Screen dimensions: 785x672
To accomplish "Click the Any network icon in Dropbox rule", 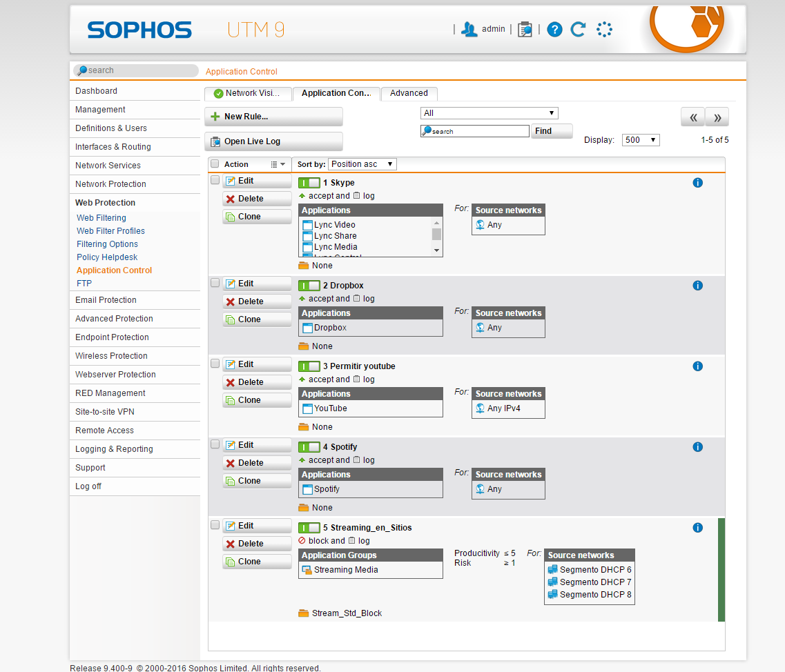I will pyautogui.click(x=480, y=327).
